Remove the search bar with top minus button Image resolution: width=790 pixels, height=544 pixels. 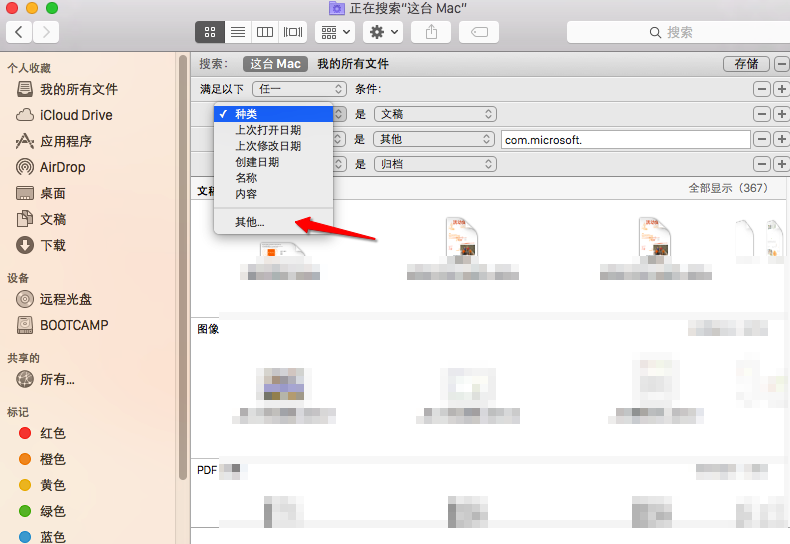point(781,64)
